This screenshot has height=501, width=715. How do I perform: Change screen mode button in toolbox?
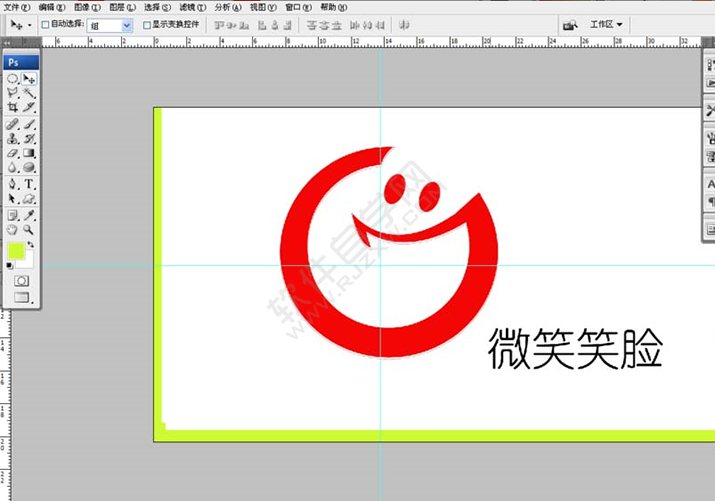[x=22, y=298]
